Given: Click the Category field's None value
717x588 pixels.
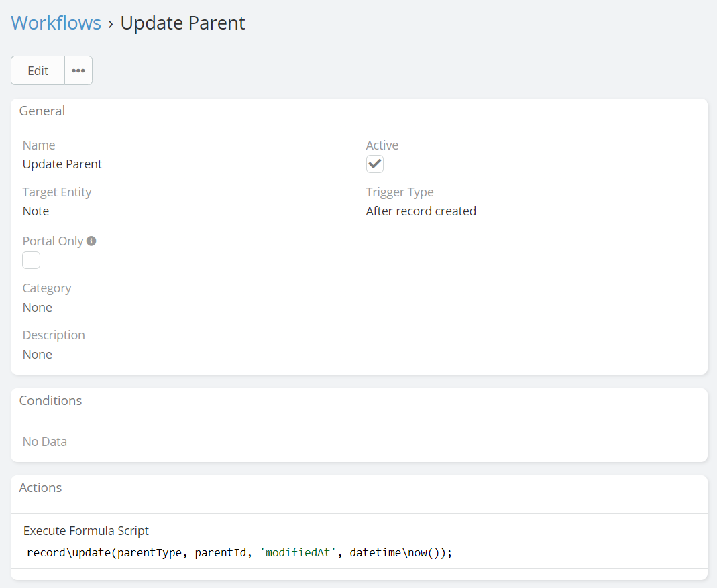Looking at the screenshot, I should coord(38,308).
